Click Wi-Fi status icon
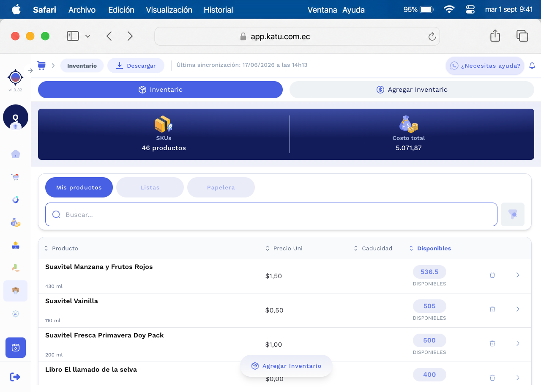Image resolution: width=541 pixels, height=392 pixels. pyautogui.click(x=449, y=9)
